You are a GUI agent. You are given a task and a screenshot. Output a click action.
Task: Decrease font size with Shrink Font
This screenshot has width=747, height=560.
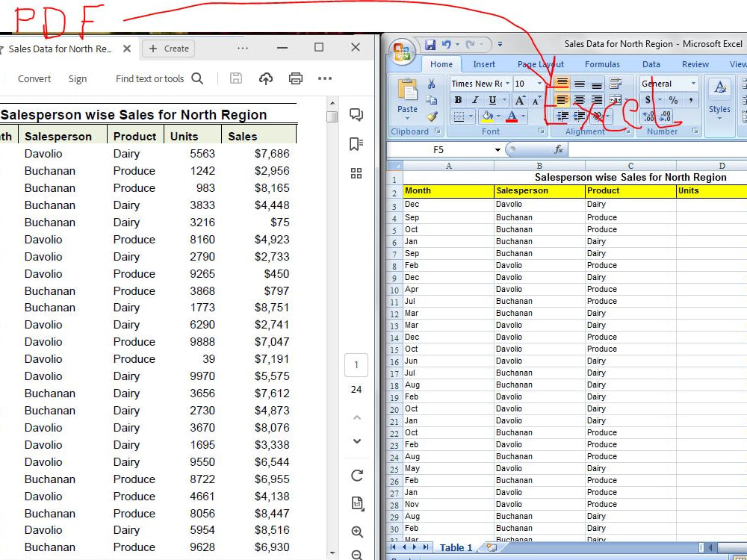536,100
